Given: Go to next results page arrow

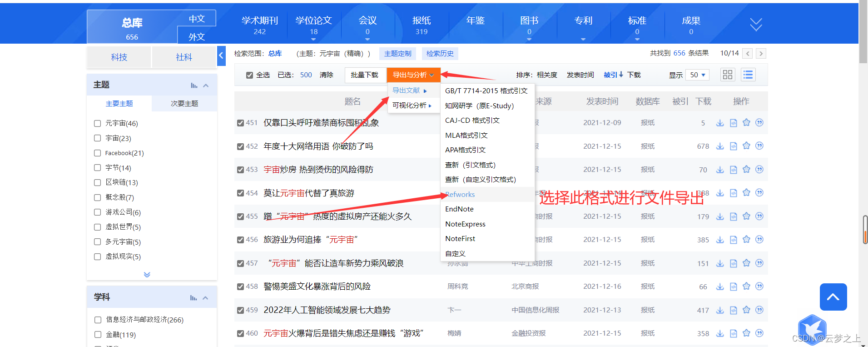Looking at the screenshot, I should pos(761,54).
